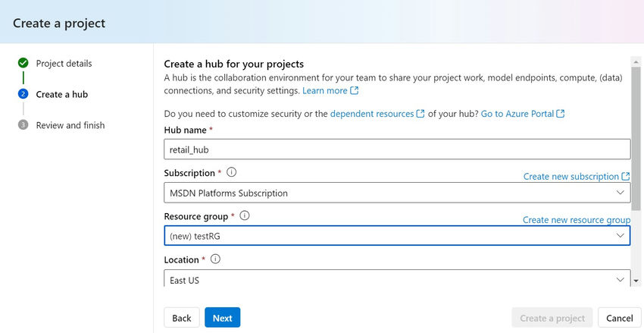The width and height of the screenshot is (644, 333).
Task: Follow the Go to Azure Portal link
Action: tap(517, 114)
